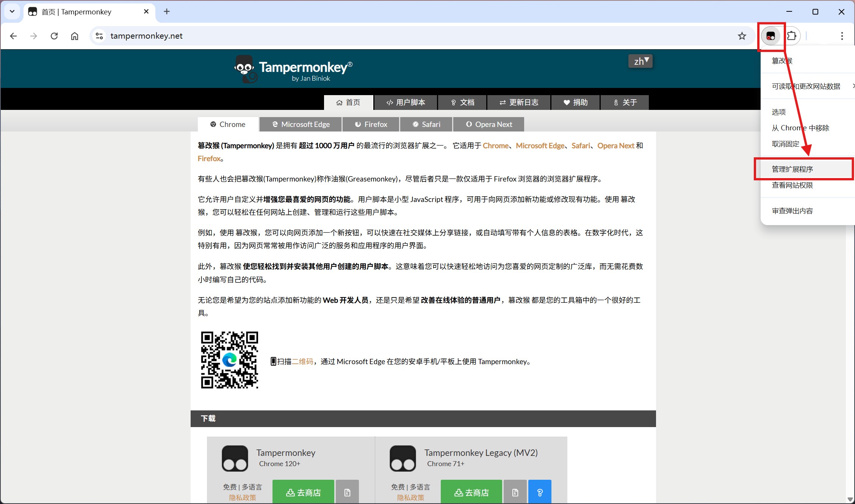
Task: Choose 查看网站权限 menu entry
Action: [808, 185]
